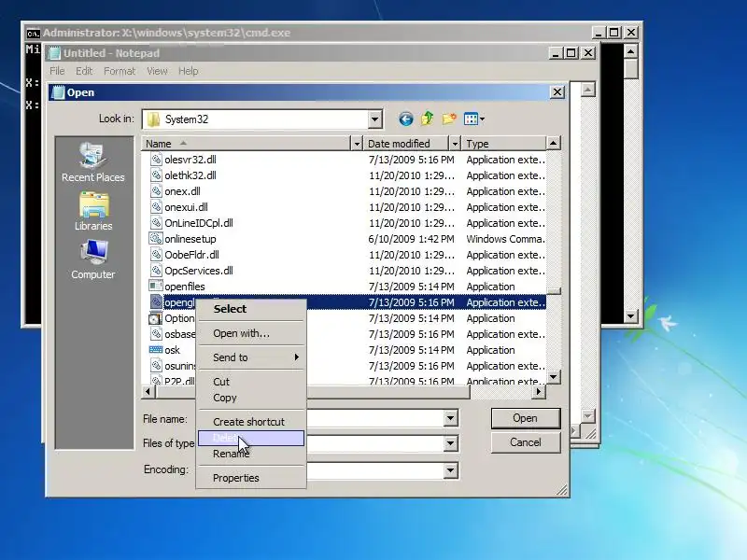Open Recent Places in the sidebar
Screen dimensions: 747x560
coord(93,162)
